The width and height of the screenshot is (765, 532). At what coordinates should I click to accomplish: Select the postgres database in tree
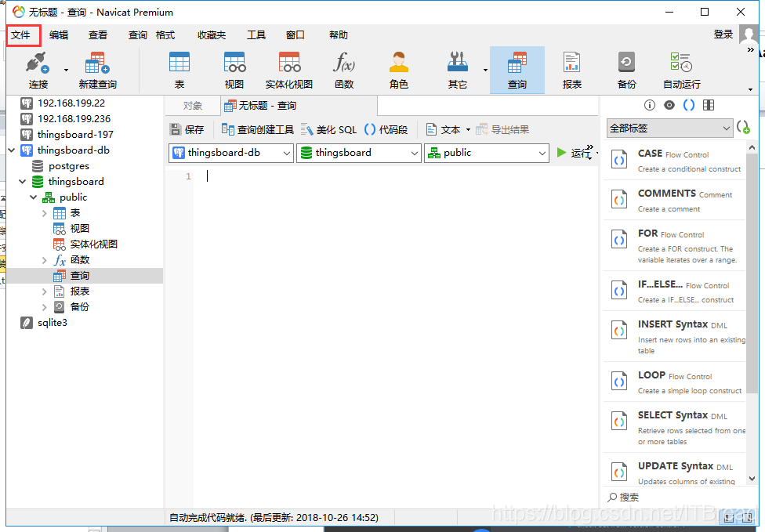tap(69, 166)
